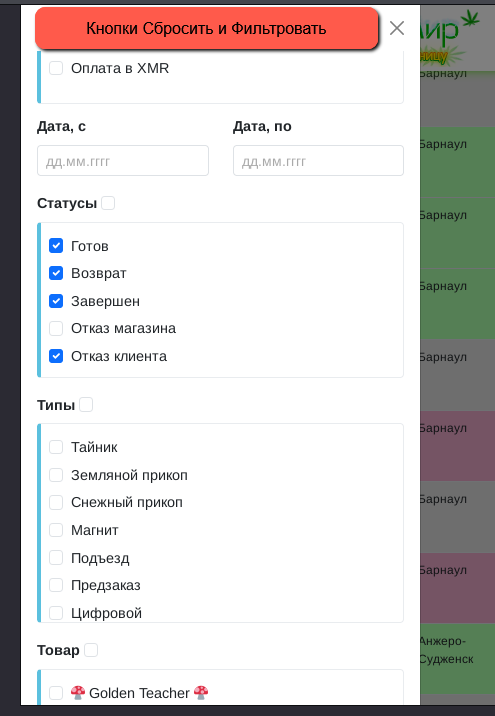Image resolution: width=495 pixels, height=716 pixels.
Task: Check the Golden Teacher product
Action: point(56,693)
